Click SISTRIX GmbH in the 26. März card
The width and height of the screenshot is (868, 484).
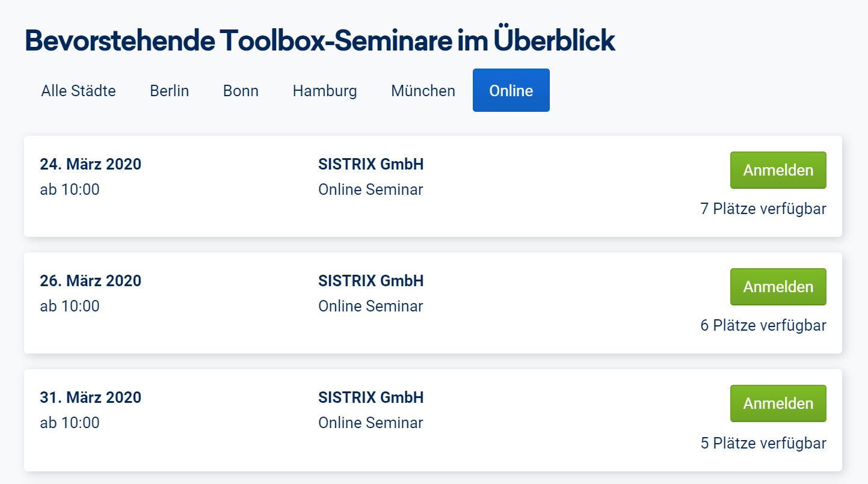click(371, 281)
